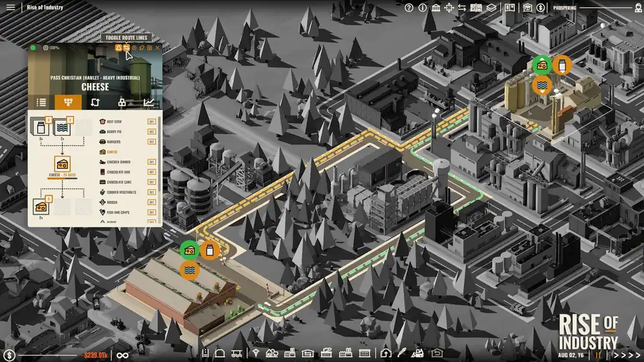
Task: Toggle route lines in the building panel
Action: 126,48
